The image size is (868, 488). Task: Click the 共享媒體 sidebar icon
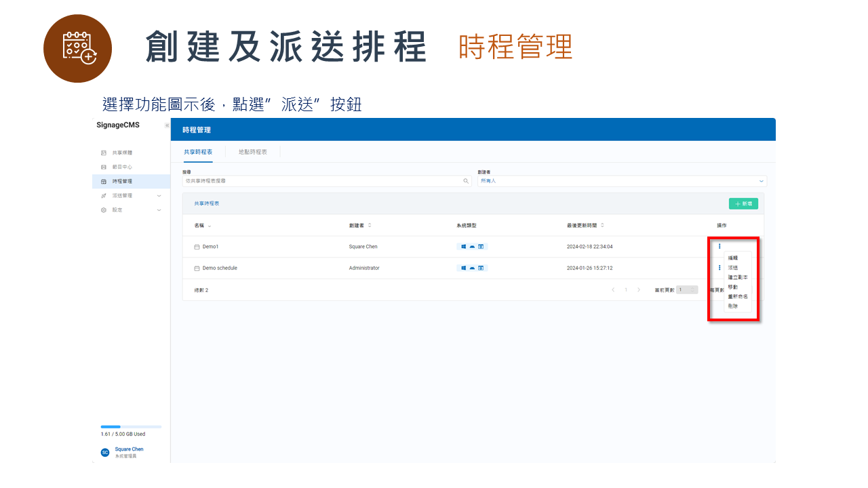coord(104,152)
